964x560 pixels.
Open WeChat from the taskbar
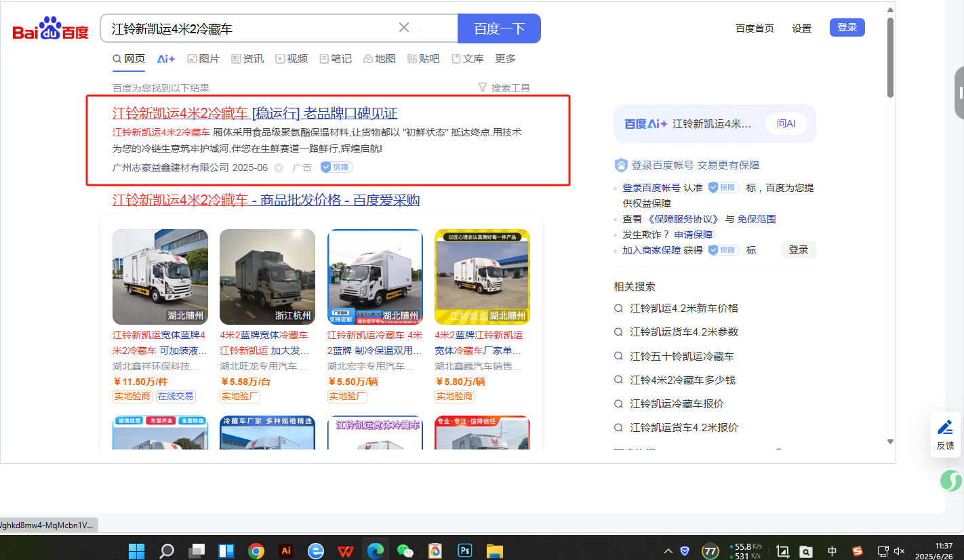pos(405,551)
